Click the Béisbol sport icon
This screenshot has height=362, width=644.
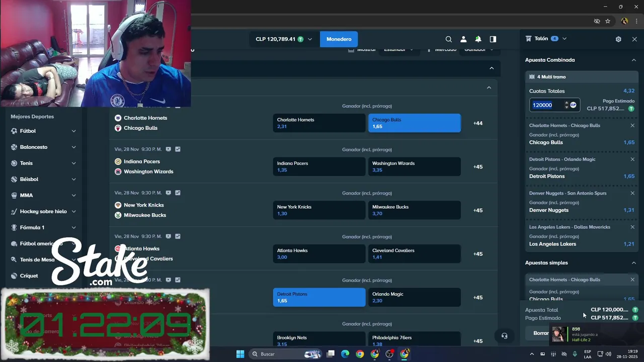pos(14,179)
